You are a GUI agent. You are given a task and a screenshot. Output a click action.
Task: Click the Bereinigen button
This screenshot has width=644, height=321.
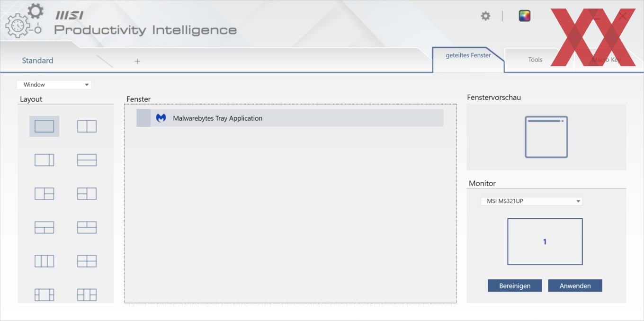pyautogui.click(x=515, y=285)
